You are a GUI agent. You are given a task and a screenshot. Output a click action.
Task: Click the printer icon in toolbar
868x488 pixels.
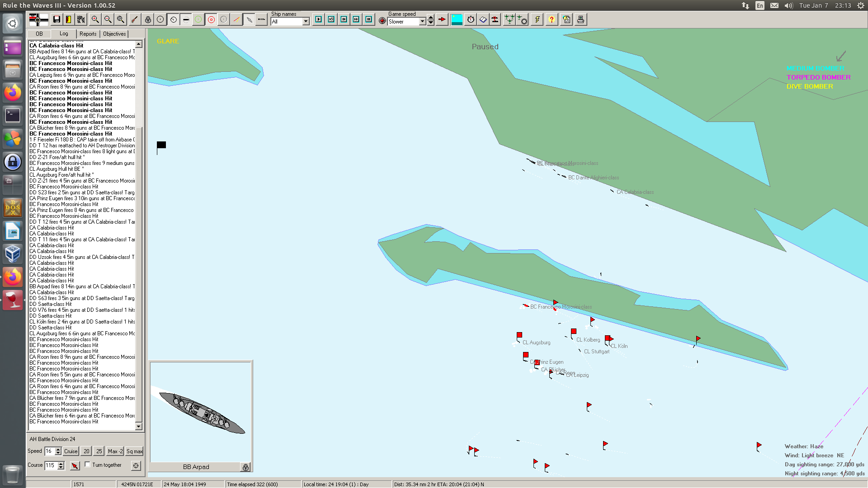581,19
